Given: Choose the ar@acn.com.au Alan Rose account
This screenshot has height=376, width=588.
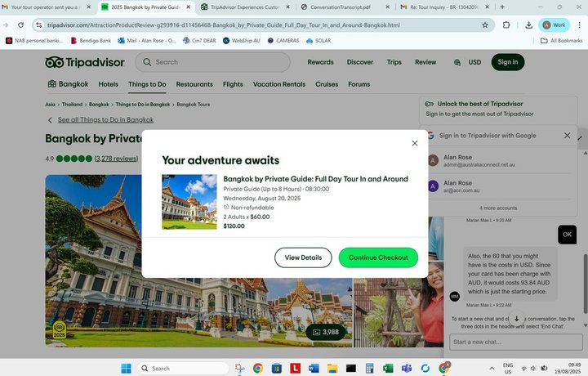Looking at the screenshot, I should 500,186.
